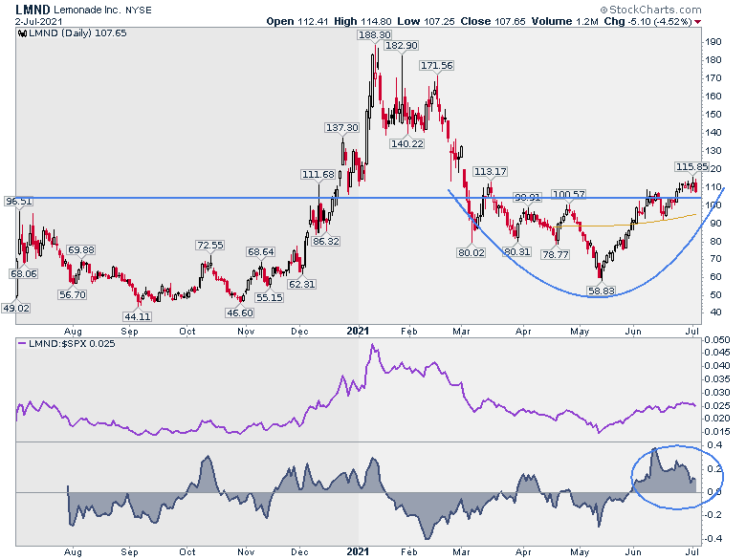This screenshot has height=560, width=746.
Task: Click the 62.31 price label
Action: coord(301,284)
